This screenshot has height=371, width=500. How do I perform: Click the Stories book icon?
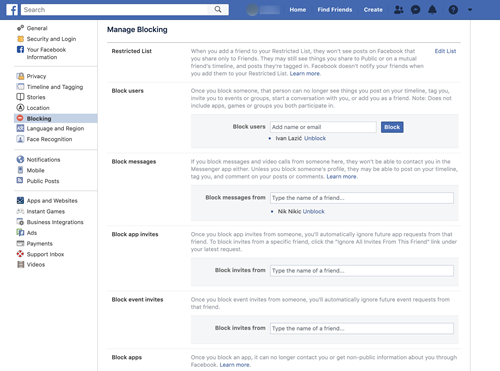(20, 97)
